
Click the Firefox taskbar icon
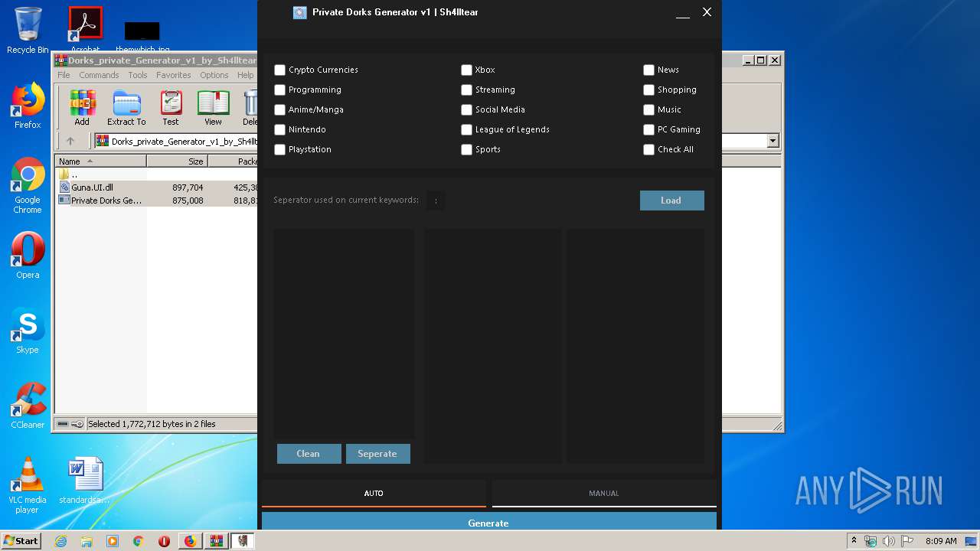pyautogui.click(x=190, y=541)
